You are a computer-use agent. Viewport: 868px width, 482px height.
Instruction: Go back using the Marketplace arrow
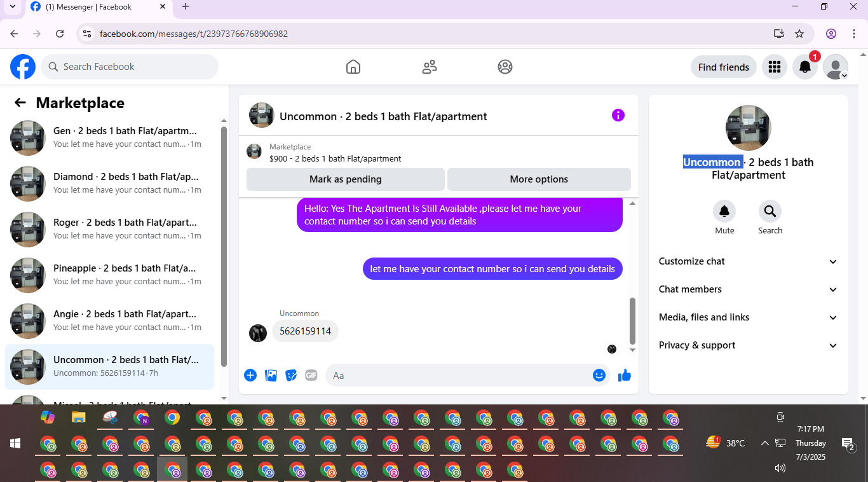point(20,102)
